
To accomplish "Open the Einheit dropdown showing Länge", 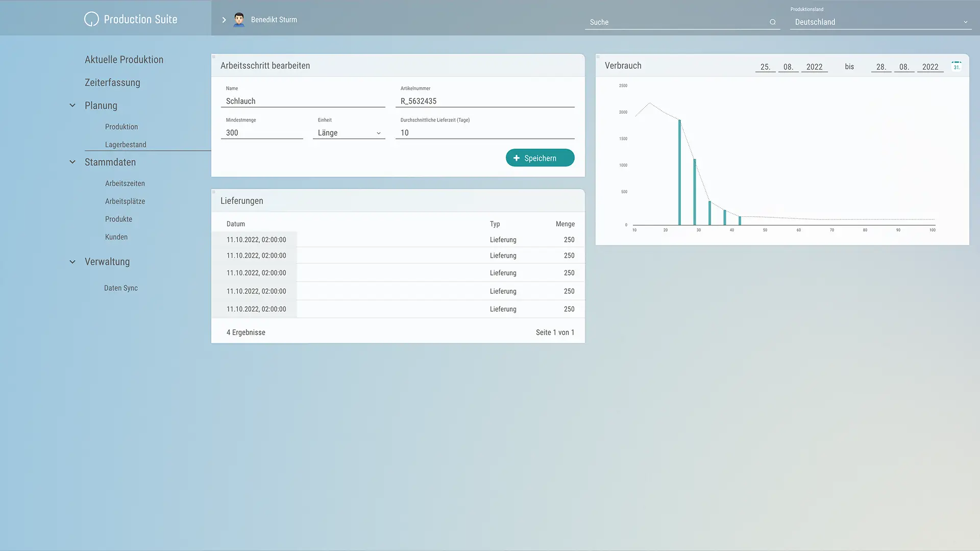I will point(349,133).
